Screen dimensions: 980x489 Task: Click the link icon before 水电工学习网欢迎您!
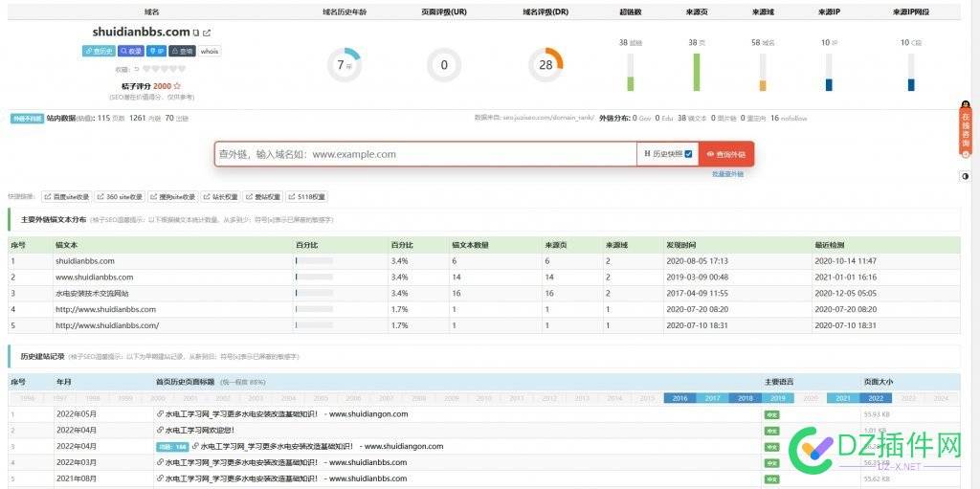(x=160, y=431)
